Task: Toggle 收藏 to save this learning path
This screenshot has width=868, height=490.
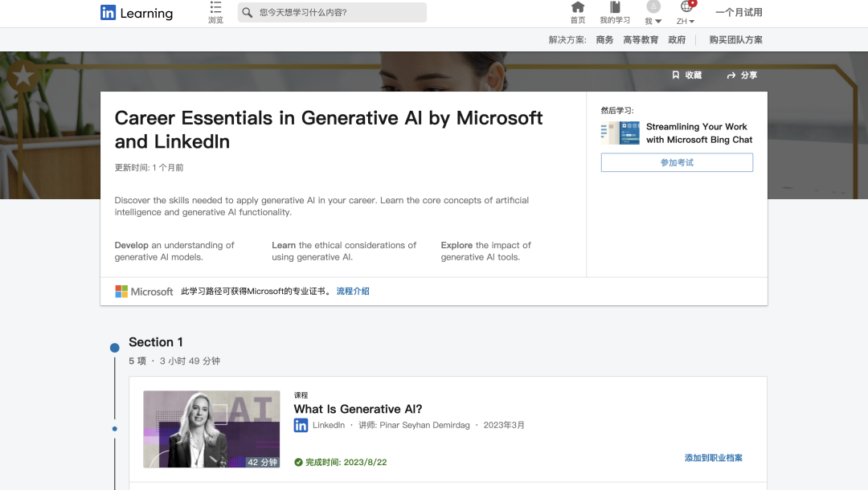Action: point(687,75)
